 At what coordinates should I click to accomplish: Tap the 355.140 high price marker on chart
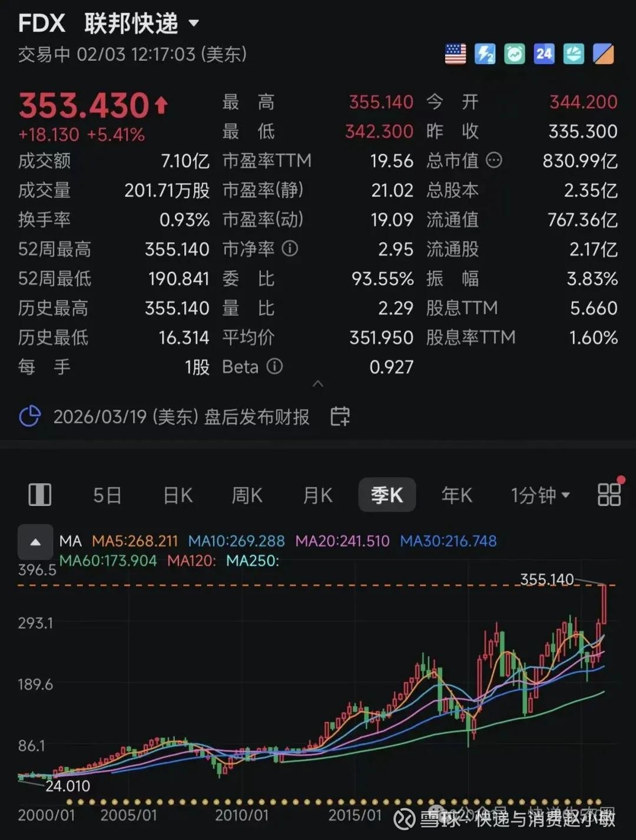pyautogui.click(x=546, y=579)
